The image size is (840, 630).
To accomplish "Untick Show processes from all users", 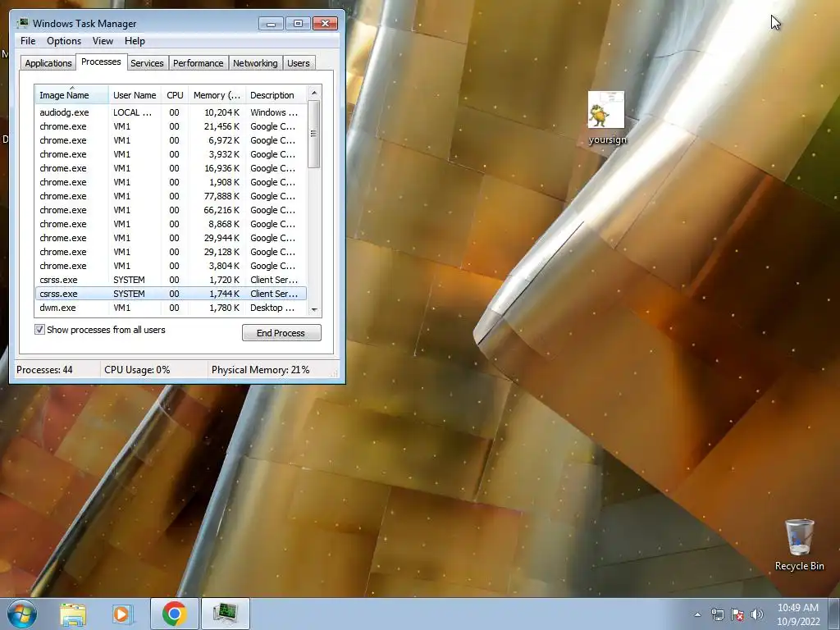I will coord(39,330).
